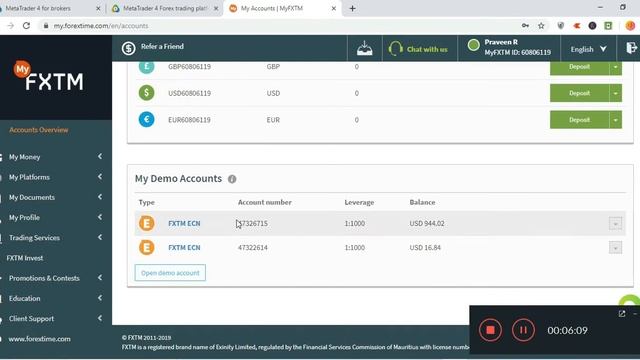Click Chat with us text

click(427, 49)
